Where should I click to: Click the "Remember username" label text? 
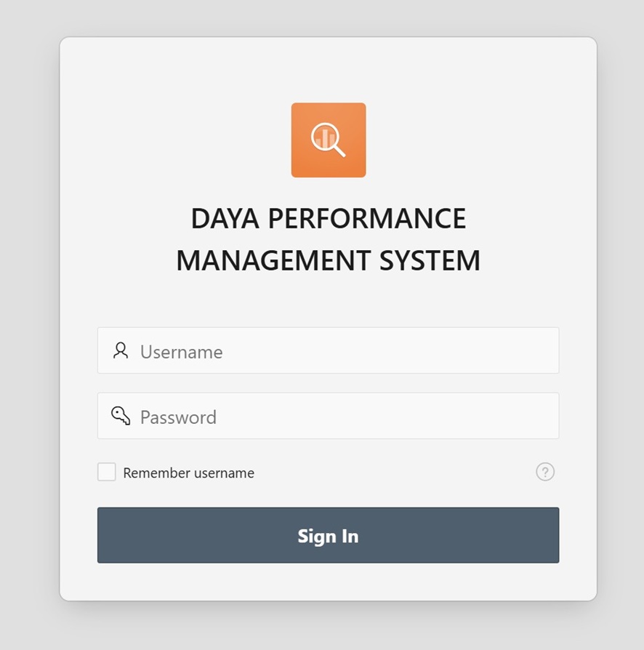click(188, 473)
